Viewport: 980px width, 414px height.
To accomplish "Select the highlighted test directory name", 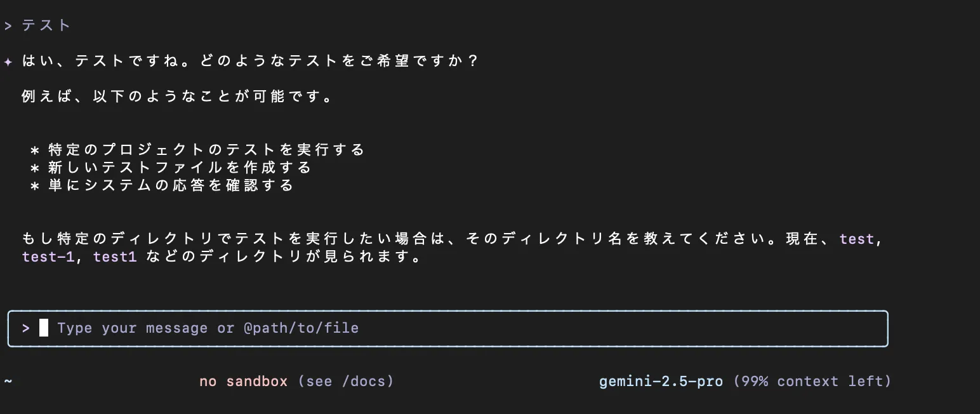I will 857,239.
